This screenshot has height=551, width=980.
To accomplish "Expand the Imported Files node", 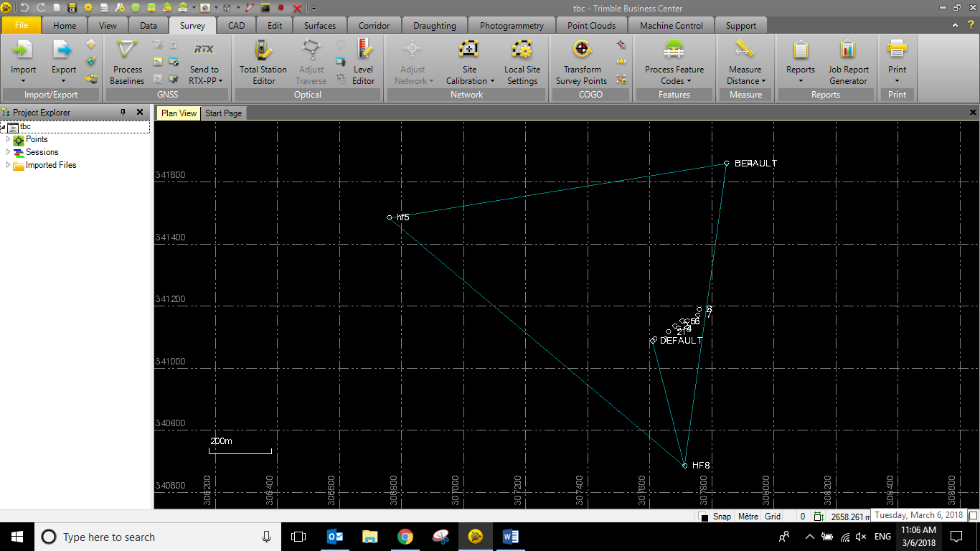I will 9,165.
